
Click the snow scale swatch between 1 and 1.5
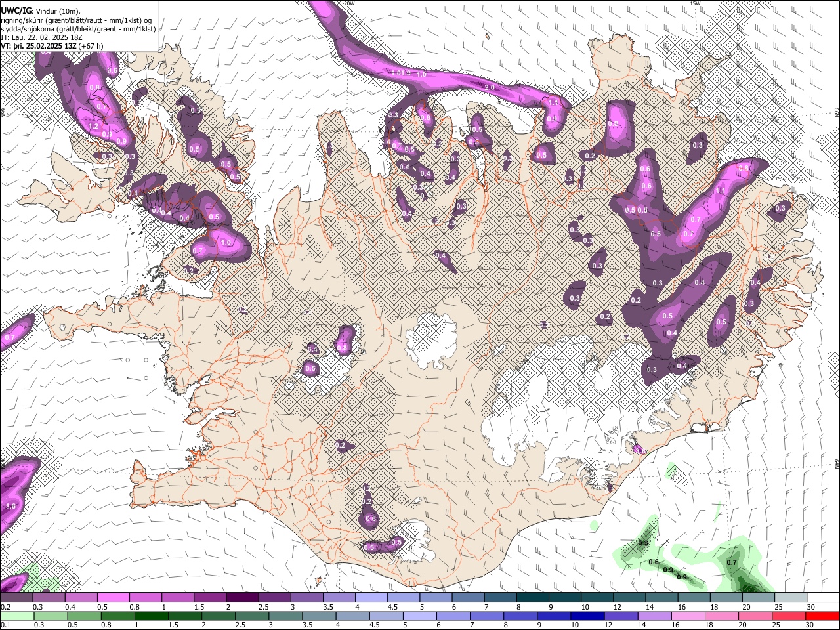click(178, 597)
